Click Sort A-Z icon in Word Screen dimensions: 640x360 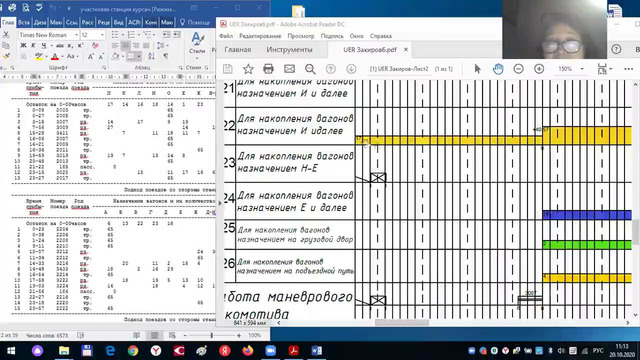coord(151,56)
